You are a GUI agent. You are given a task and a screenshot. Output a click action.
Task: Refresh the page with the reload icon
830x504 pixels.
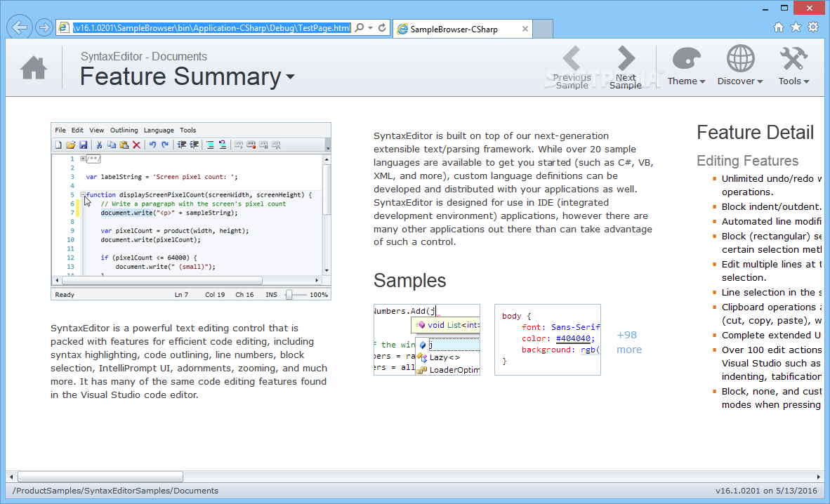[x=382, y=27]
